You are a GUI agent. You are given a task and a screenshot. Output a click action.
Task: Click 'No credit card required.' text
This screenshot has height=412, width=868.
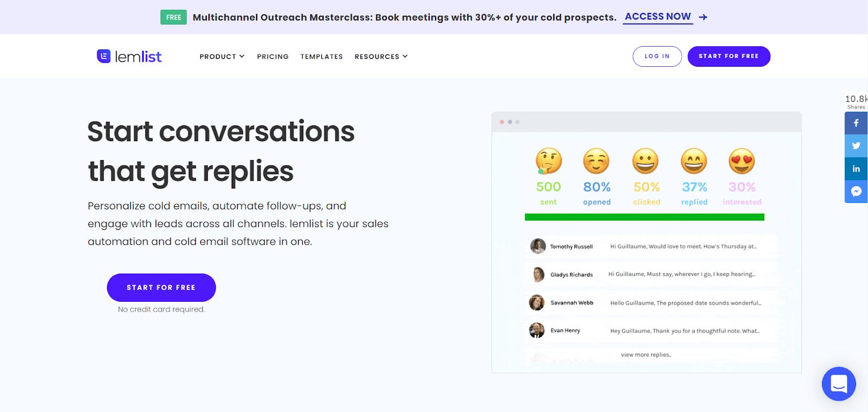tap(161, 309)
